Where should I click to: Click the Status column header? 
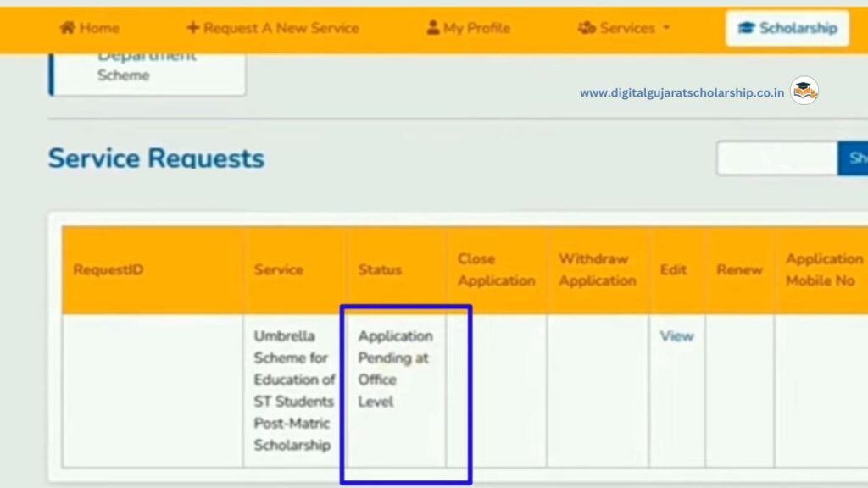(379, 269)
